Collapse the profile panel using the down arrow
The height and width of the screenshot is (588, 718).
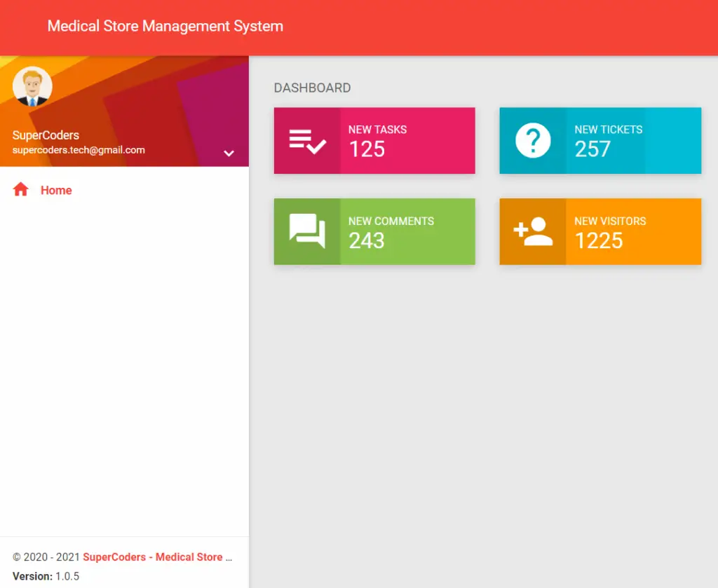[x=229, y=153]
